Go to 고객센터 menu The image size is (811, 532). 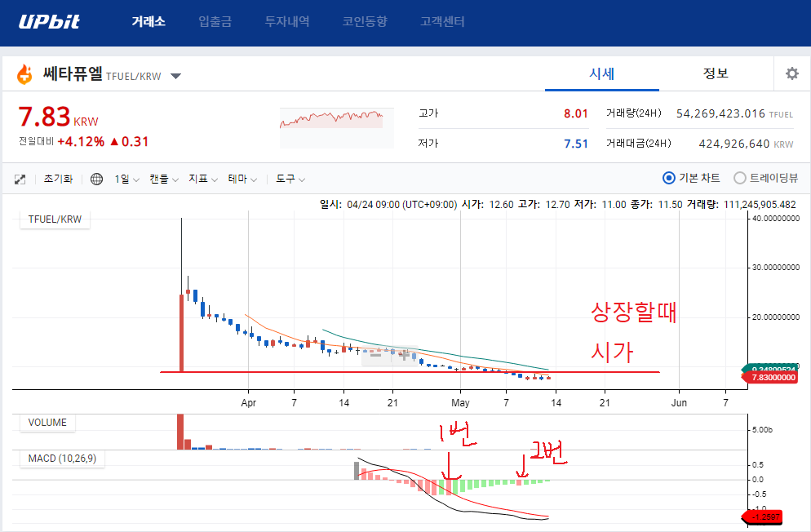442,21
